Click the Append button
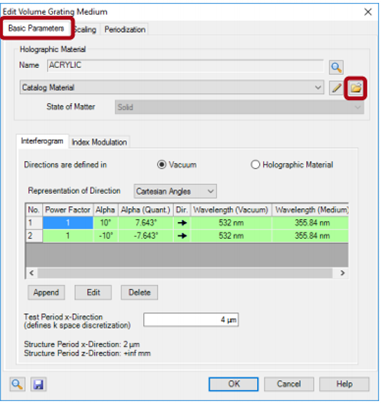This screenshot has width=384, height=406. (x=46, y=293)
